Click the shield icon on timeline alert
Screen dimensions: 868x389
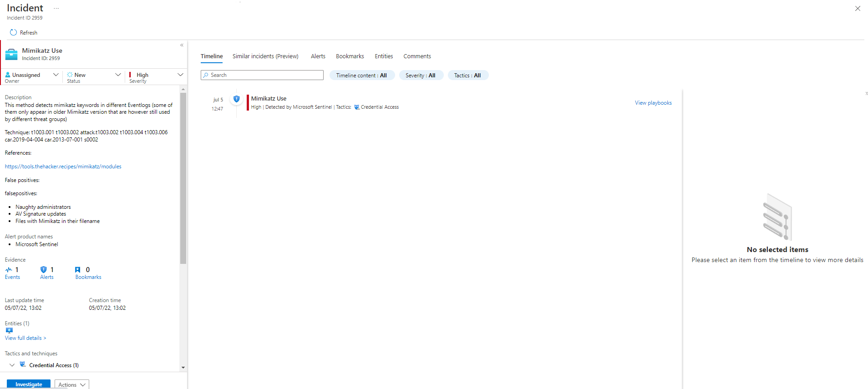click(x=236, y=99)
